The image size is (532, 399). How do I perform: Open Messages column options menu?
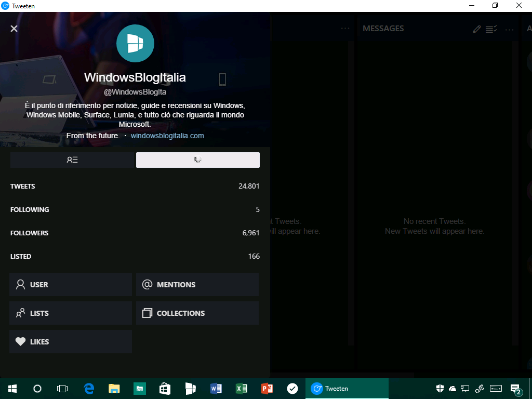(509, 30)
